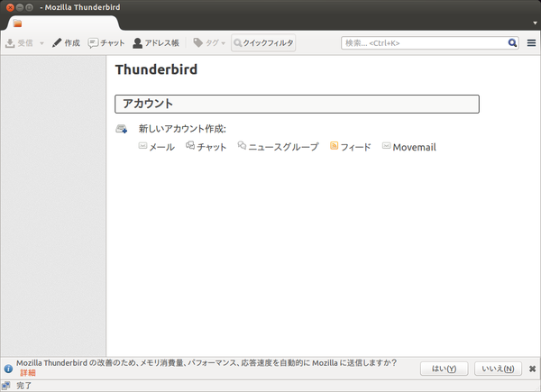
Task: Click the Thunderbird heading text
Action: 156,69
